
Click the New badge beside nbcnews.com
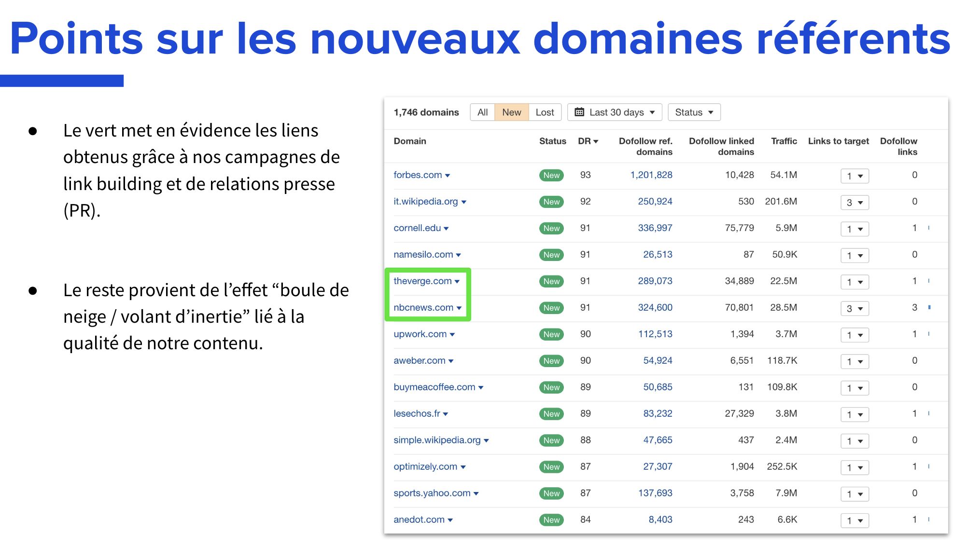click(x=551, y=308)
